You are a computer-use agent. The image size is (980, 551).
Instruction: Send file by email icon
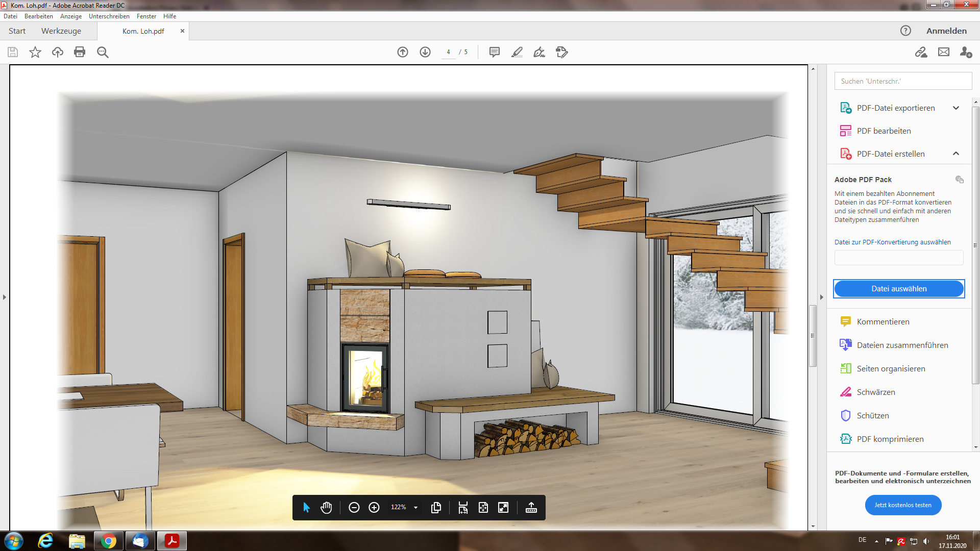(x=944, y=52)
